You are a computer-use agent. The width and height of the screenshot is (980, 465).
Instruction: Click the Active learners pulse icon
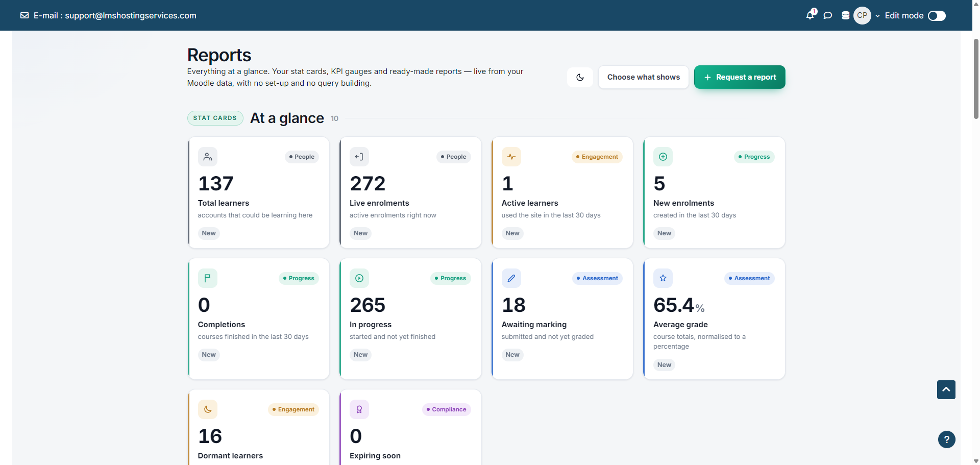point(511,157)
